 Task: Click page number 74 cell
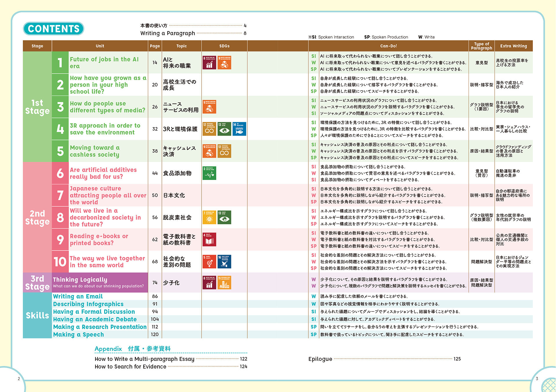155,282
